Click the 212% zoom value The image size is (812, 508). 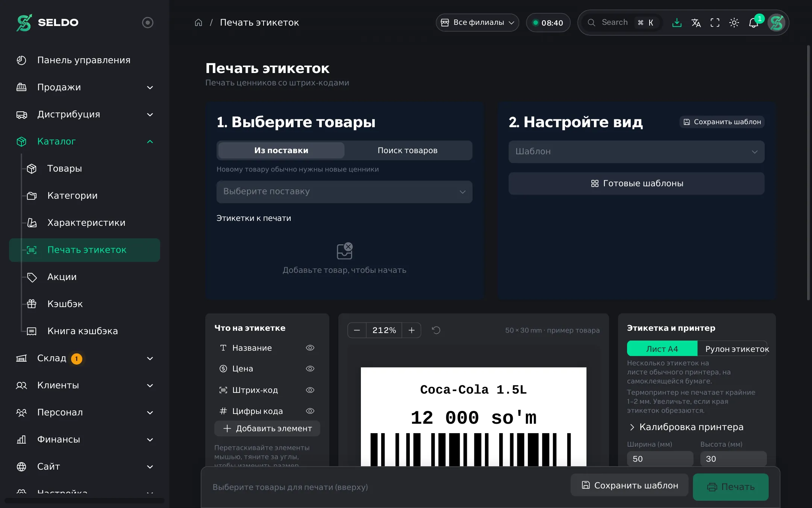[x=384, y=330]
